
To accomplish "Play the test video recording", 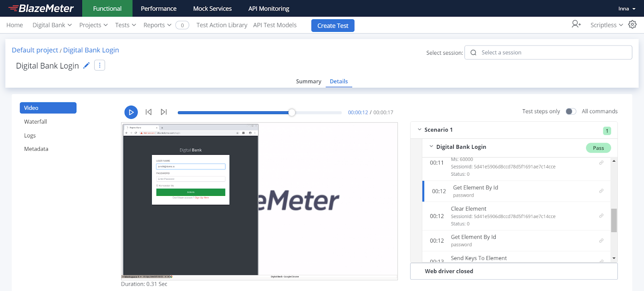I will tap(131, 112).
